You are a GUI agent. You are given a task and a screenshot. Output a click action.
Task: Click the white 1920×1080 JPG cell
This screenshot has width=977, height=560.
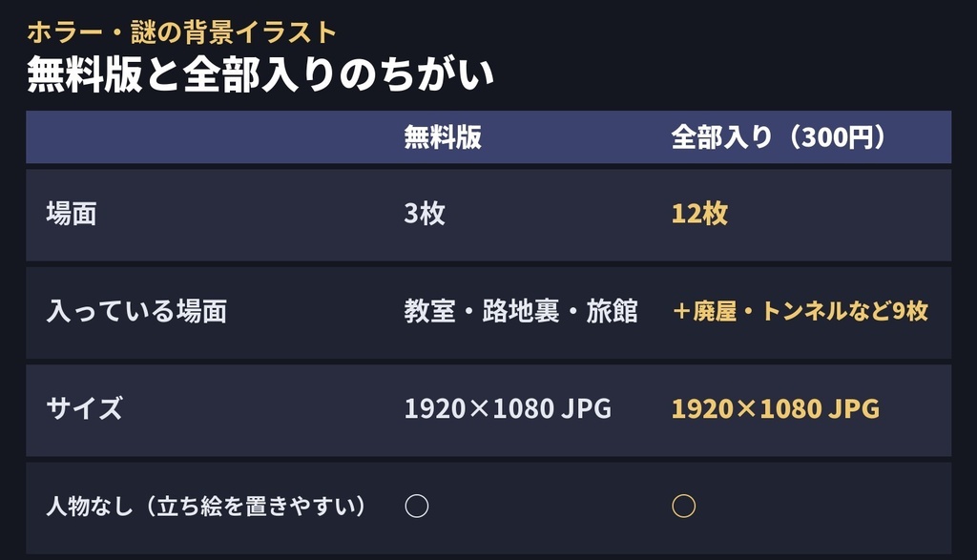508,408
